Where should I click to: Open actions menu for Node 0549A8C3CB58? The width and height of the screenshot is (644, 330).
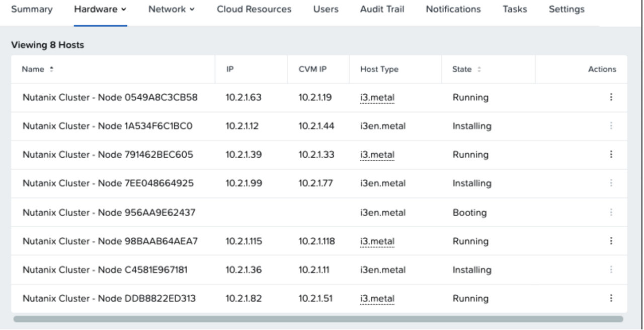coord(611,97)
